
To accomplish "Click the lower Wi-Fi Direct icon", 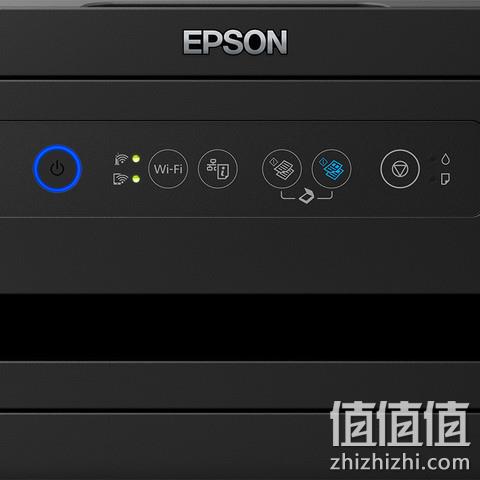I will click(120, 179).
